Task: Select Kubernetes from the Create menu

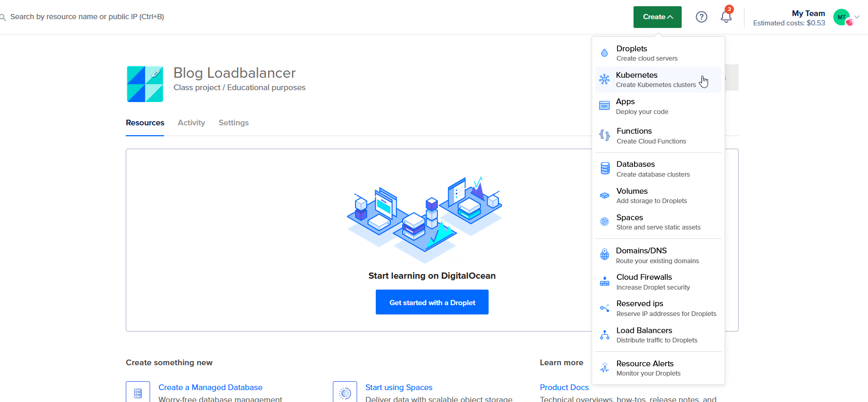Action: [658, 79]
